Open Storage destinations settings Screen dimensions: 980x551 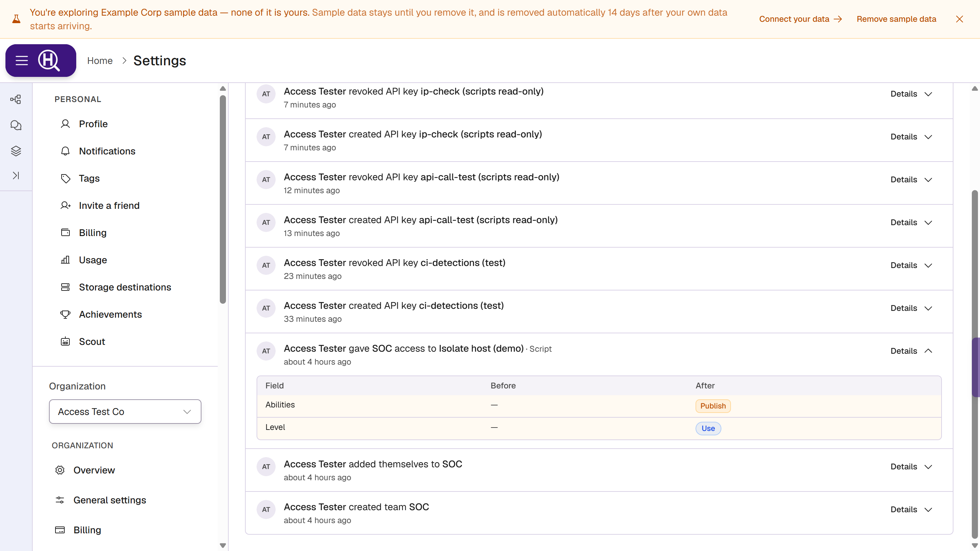tap(125, 287)
